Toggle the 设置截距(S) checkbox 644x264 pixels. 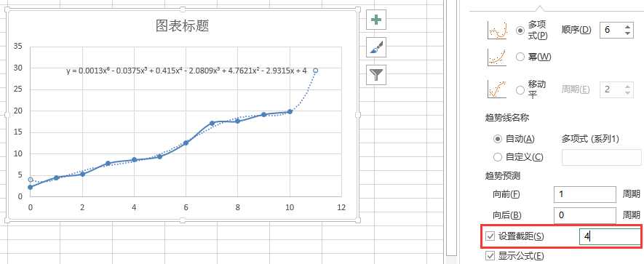490,236
